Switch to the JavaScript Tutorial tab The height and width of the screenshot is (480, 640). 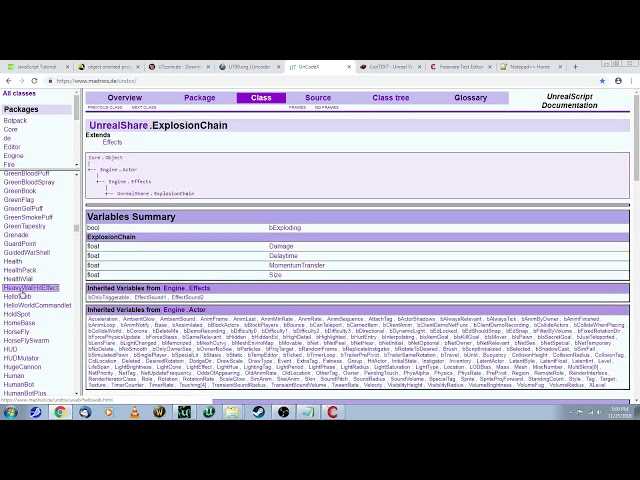[x=37, y=67]
